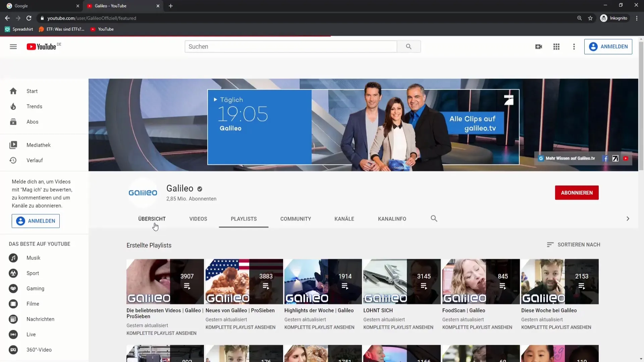
Task: Open Diese Woche bei Galileo thumbnail
Action: (x=560, y=282)
